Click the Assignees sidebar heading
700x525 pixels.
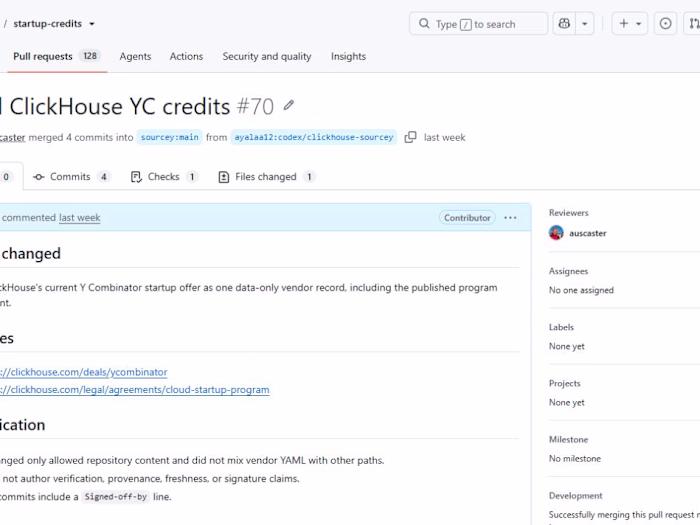click(x=568, y=271)
